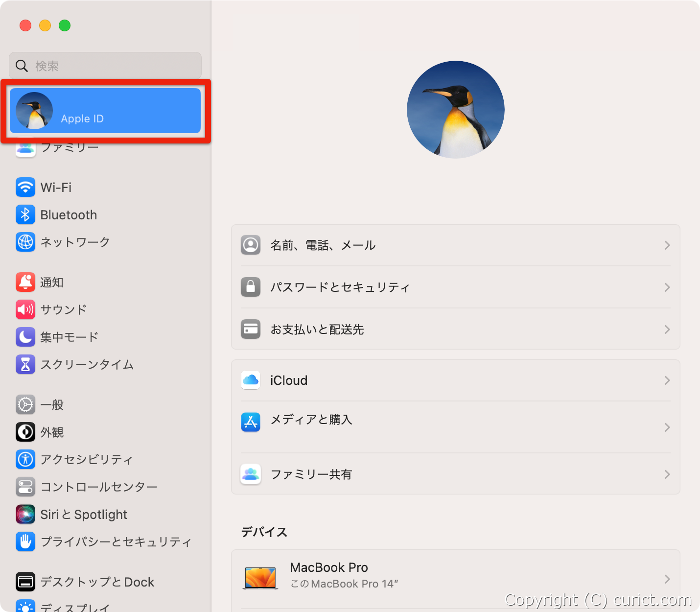Image resolution: width=700 pixels, height=612 pixels.
Task: Zoom the window with green button
Action: pyautogui.click(x=65, y=25)
